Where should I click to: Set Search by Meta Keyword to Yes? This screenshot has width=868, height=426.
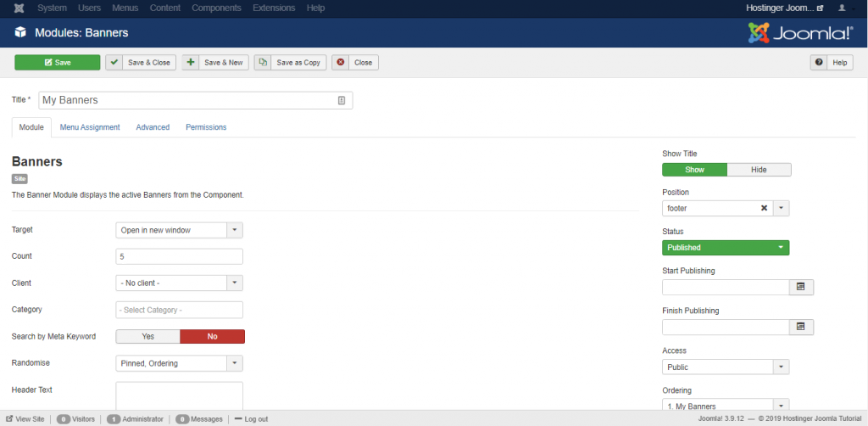[x=147, y=336]
